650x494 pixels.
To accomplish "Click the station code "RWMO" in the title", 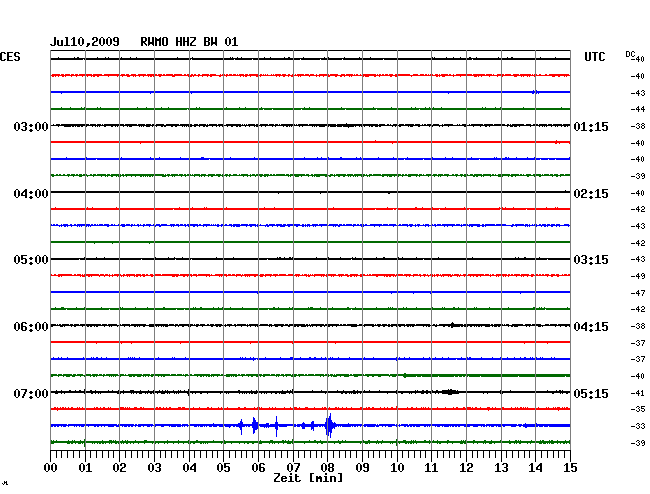I will 154,42.
